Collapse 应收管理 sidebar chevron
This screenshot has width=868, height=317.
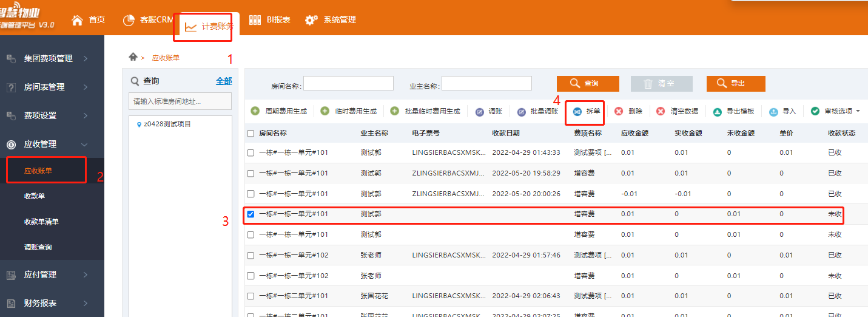click(x=84, y=144)
